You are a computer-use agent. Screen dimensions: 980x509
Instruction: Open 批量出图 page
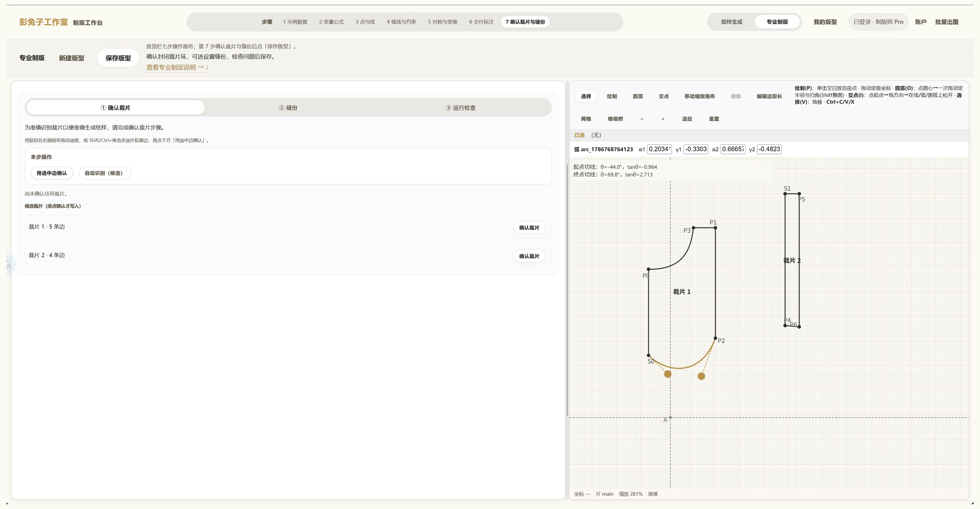tap(947, 22)
